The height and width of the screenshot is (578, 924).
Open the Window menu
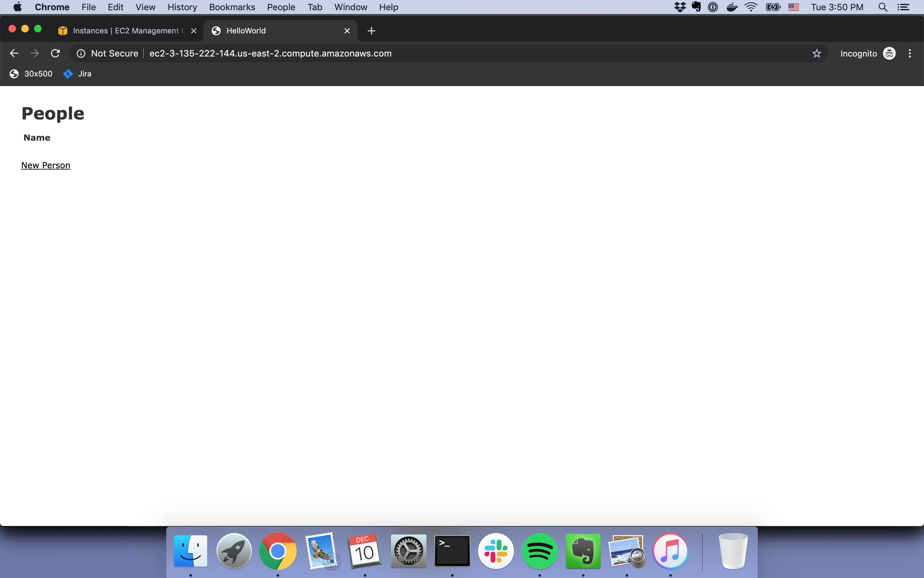[x=350, y=7]
